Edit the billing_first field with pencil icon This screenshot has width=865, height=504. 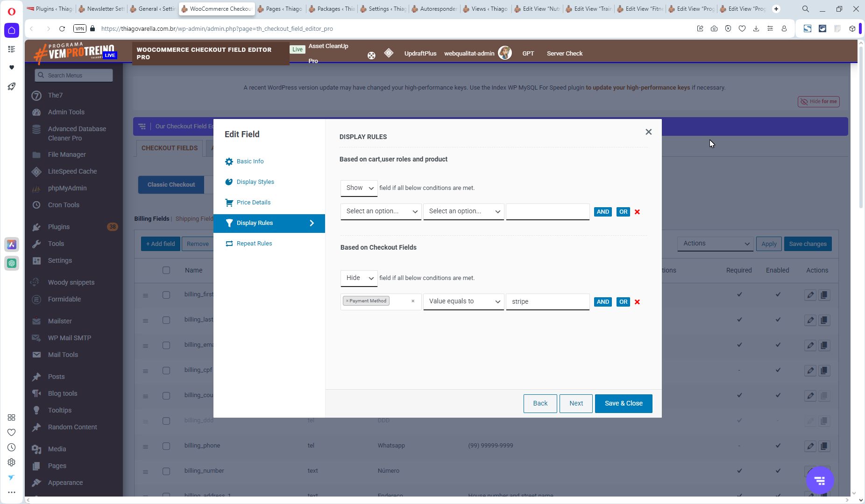[810, 295]
